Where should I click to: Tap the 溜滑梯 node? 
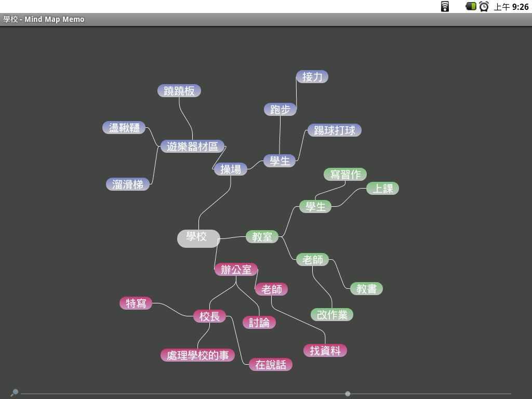pyautogui.click(x=128, y=184)
